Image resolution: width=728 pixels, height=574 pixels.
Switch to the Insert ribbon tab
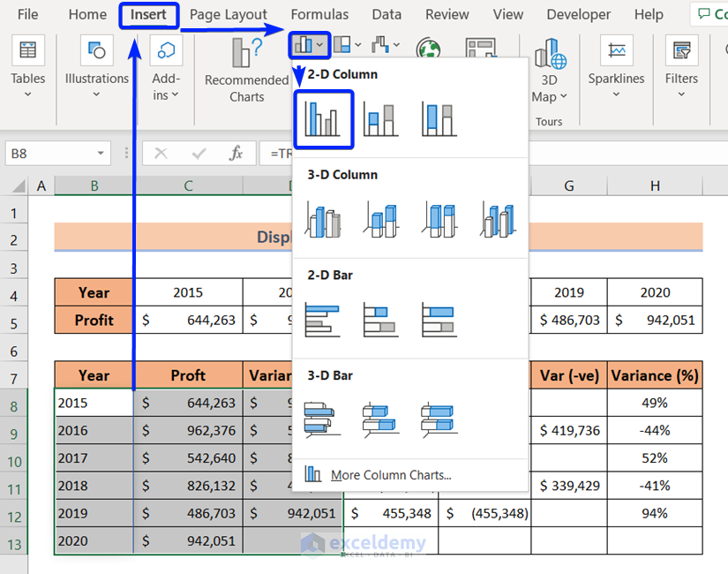point(148,15)
